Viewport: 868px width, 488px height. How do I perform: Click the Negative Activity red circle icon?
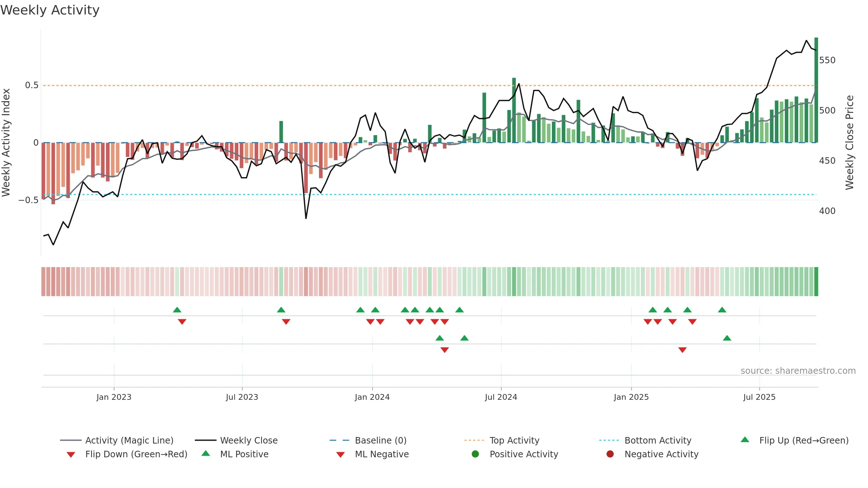pyautogui.click(x=610, y=454)
